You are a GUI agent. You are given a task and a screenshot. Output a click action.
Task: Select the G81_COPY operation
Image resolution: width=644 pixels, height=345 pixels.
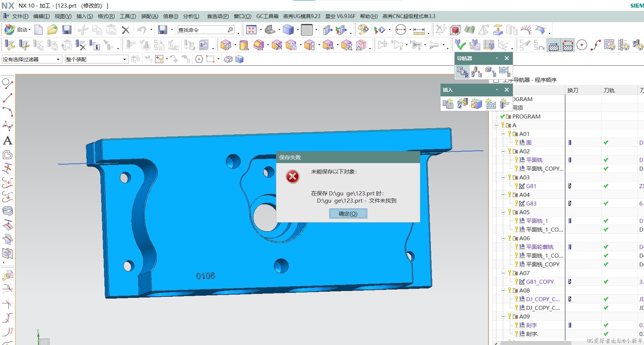coord(540,282)
